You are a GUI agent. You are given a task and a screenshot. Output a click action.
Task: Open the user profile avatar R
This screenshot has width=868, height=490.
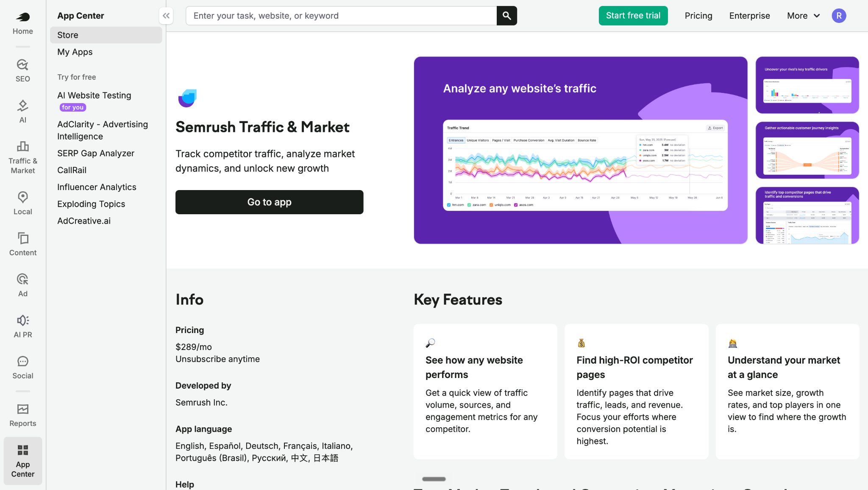tap(839, 16)
